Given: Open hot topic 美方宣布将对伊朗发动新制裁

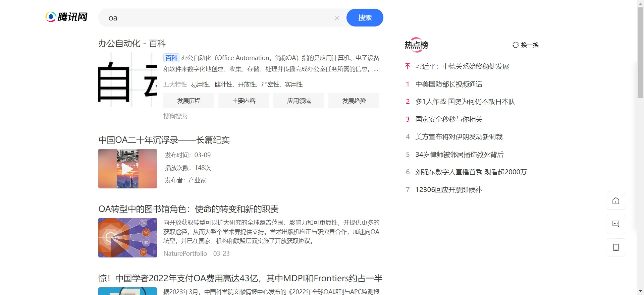Looking at the screenshot, I should 459,137.
